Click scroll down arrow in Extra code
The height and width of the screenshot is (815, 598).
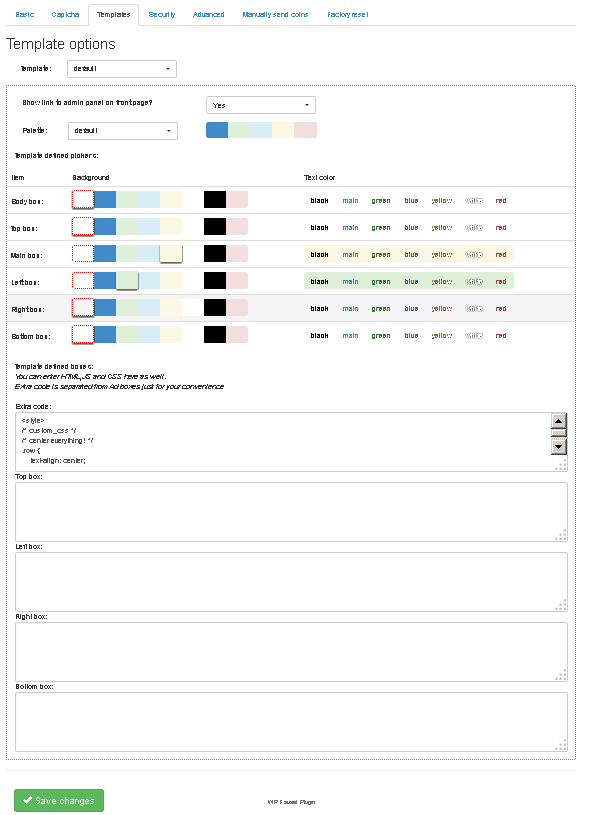click(x=559, y=446)
